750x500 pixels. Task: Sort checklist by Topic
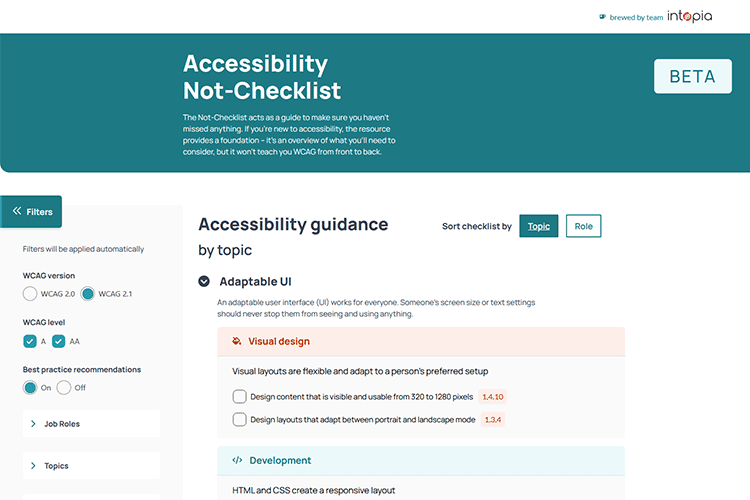[539, 226]
